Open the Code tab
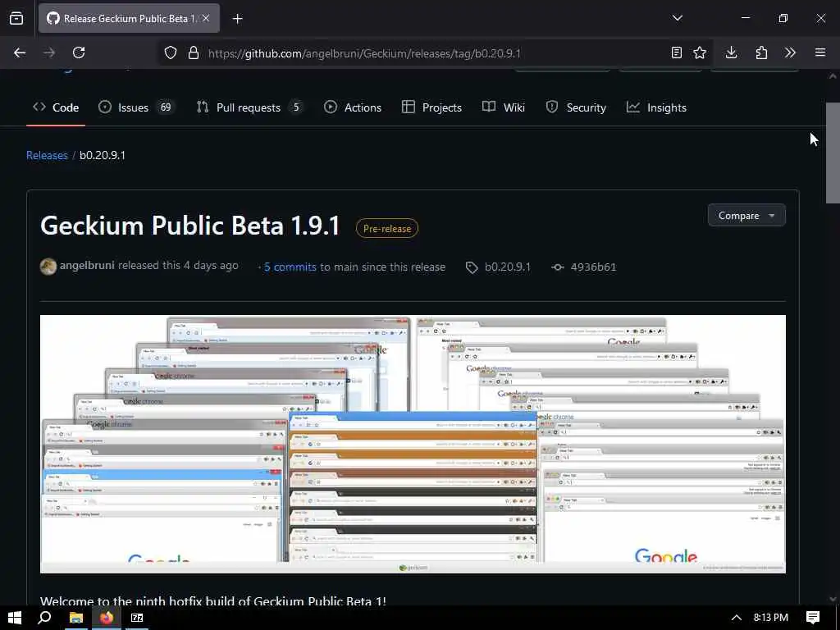Viewport: 840px width, 630px height. coord(56,107)
